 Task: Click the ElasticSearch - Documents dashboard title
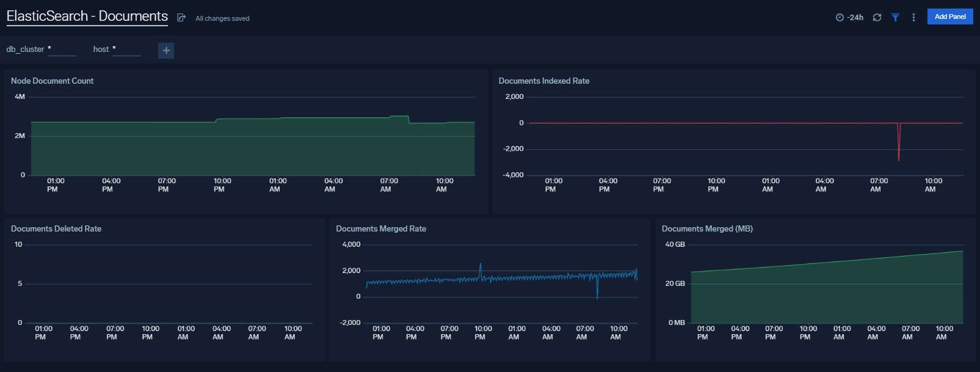(x=87, y=16)
